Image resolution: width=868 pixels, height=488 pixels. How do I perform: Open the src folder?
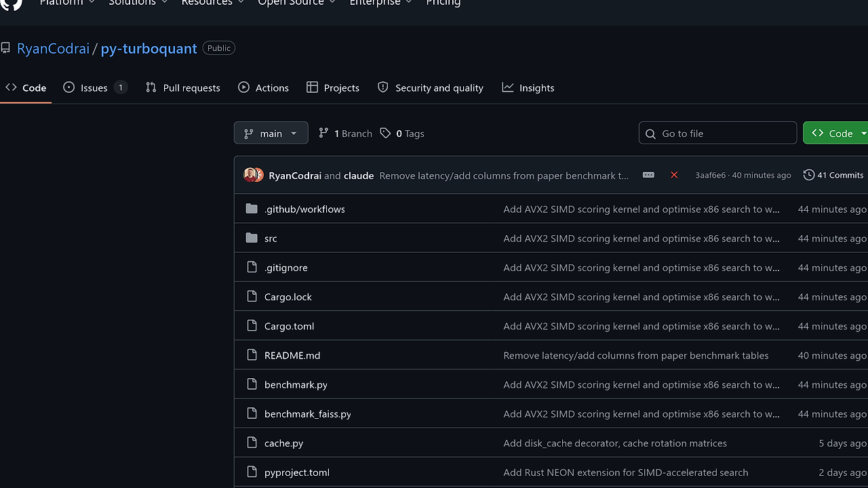pos(271,238)
